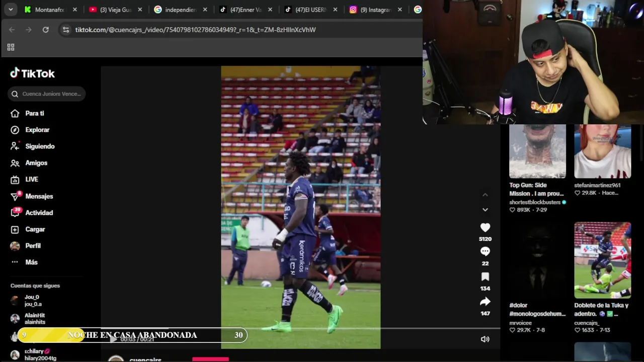Viewport: 644px width, 362px height.
Task: Open shortestblockbusters profile link
Action: point(535,202)
